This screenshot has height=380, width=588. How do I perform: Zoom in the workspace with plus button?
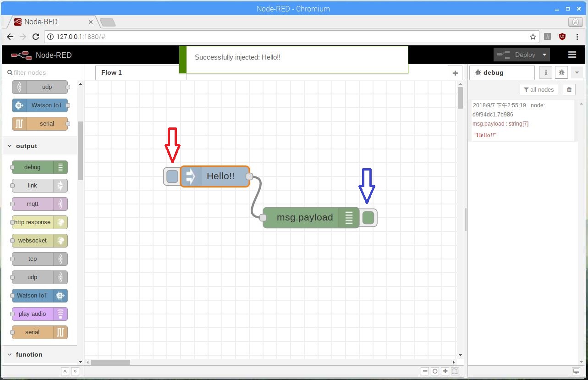(x=445, y=371)
